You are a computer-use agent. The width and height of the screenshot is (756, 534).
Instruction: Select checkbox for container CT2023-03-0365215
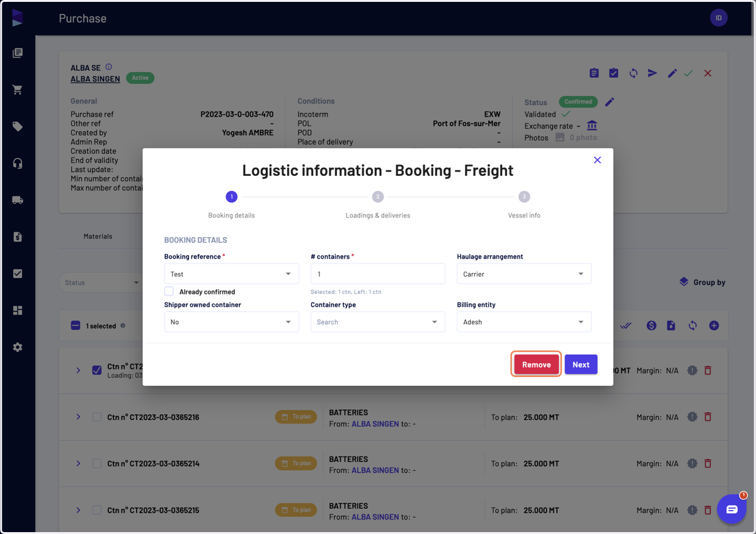click(x=96, y=510)
